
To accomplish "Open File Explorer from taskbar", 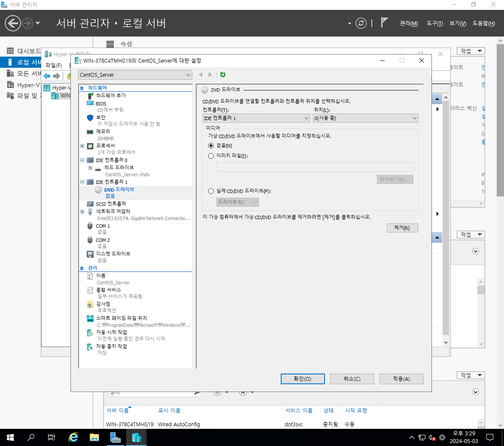I will 94,437.
